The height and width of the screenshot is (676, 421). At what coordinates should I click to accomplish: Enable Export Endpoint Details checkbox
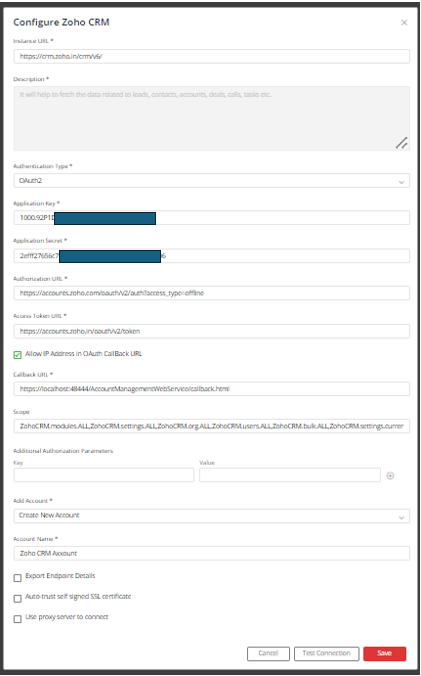click(x=18, y=578)
